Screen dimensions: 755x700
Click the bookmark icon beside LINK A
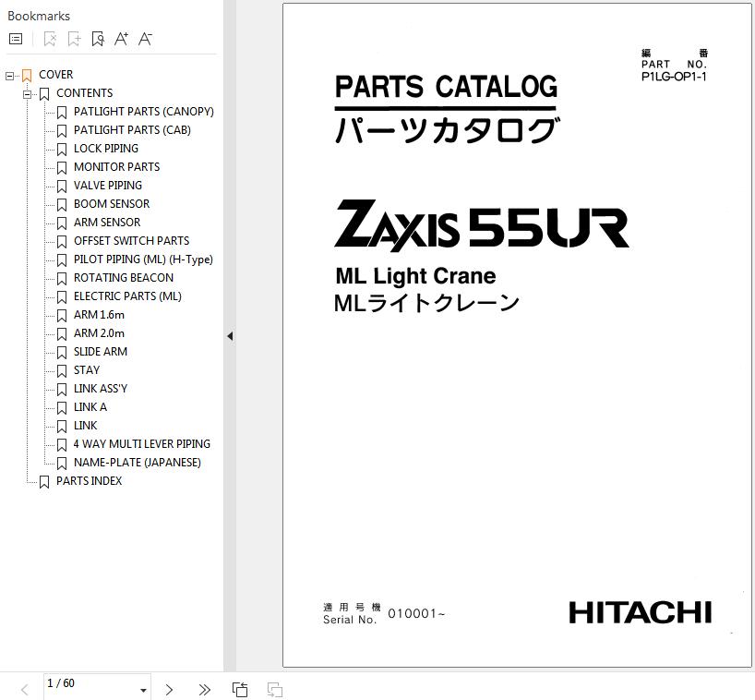[62, 408]
